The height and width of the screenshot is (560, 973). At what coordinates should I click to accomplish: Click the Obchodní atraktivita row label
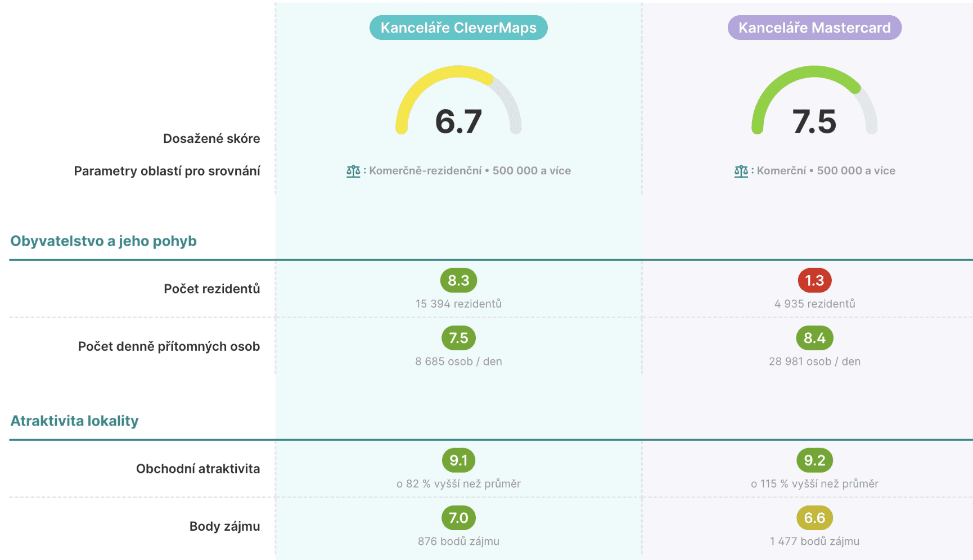[198, 469]
